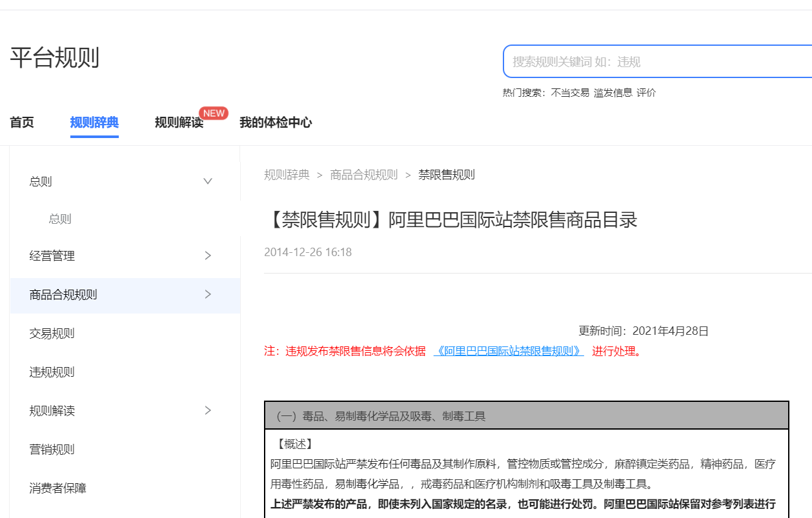This screenshot has width=812, height=518.
Task: Click 禁限售规则 in the breadcrumb
Action: pyautogui.click(x=447, y=175)
